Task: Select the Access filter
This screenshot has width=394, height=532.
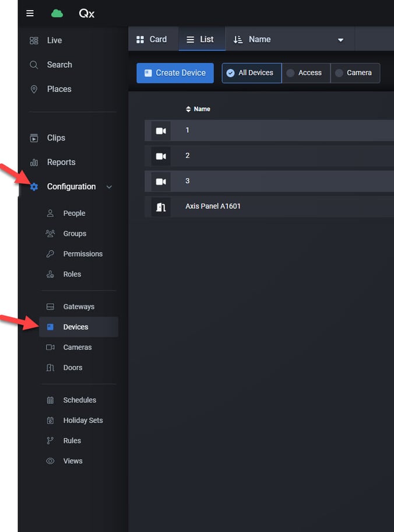Action: coord(306,73)
